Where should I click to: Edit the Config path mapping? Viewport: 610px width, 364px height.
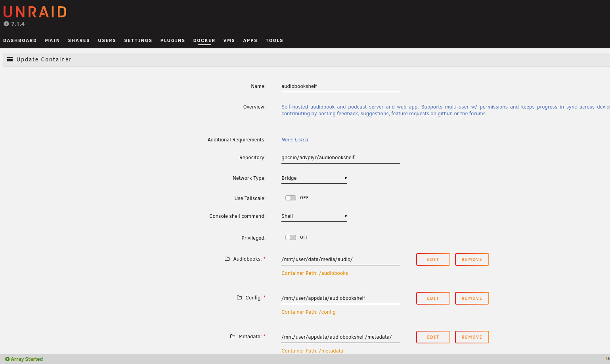[433, 298]
